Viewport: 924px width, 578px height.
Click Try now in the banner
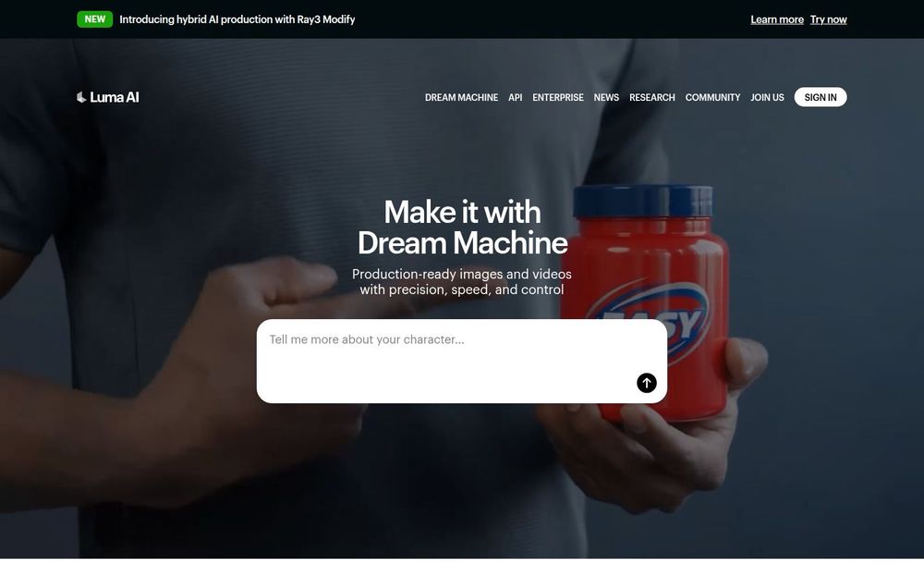coord(828,19)
